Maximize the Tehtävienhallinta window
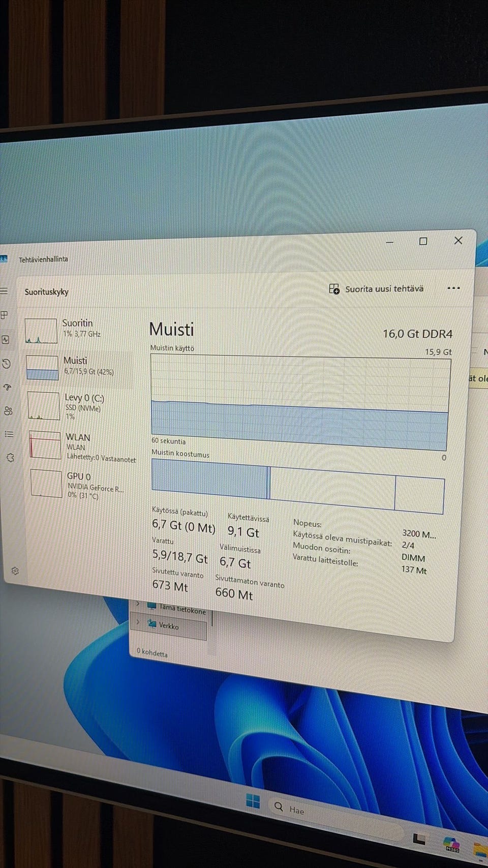The image size is (488, 868). [x=423, y=241]
